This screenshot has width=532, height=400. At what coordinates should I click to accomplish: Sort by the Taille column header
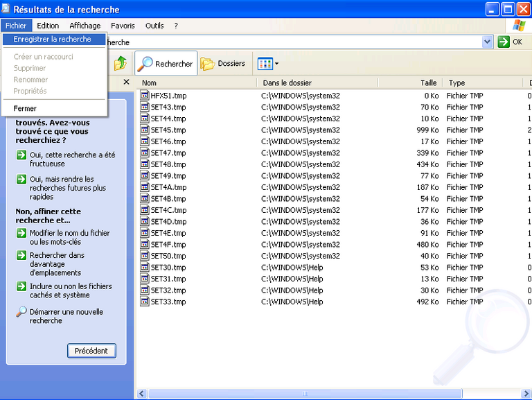click(x=411, y=82)
